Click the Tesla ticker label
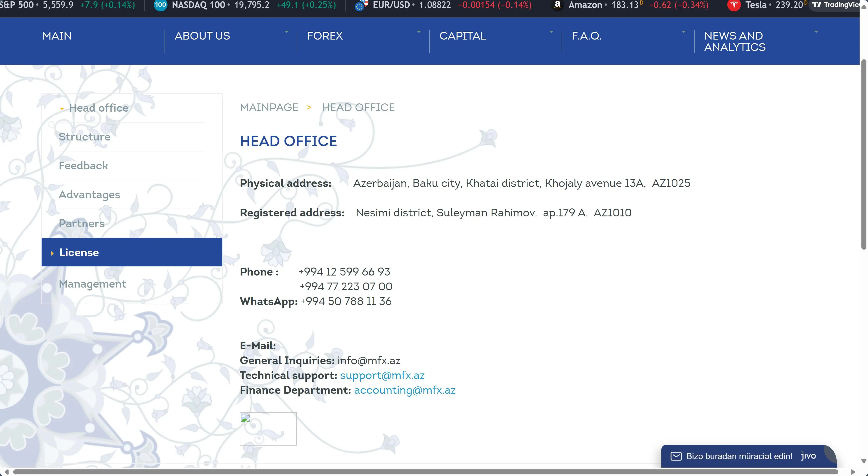Image resolution: width=868 pixels, height=476 pixels. point(756,5)
